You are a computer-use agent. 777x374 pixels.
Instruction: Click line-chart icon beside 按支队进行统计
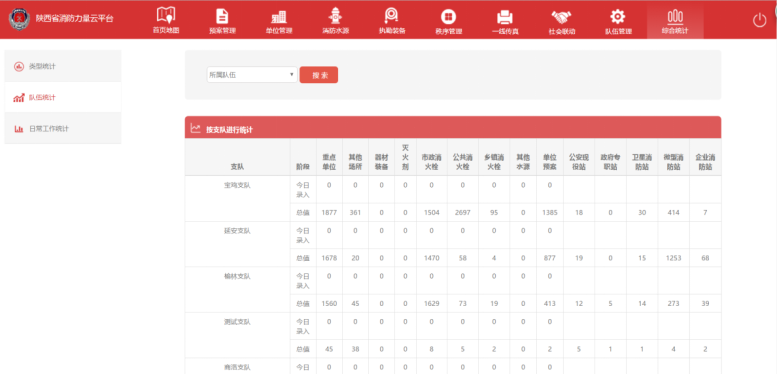pyautogui.click(x=196, y=128)
